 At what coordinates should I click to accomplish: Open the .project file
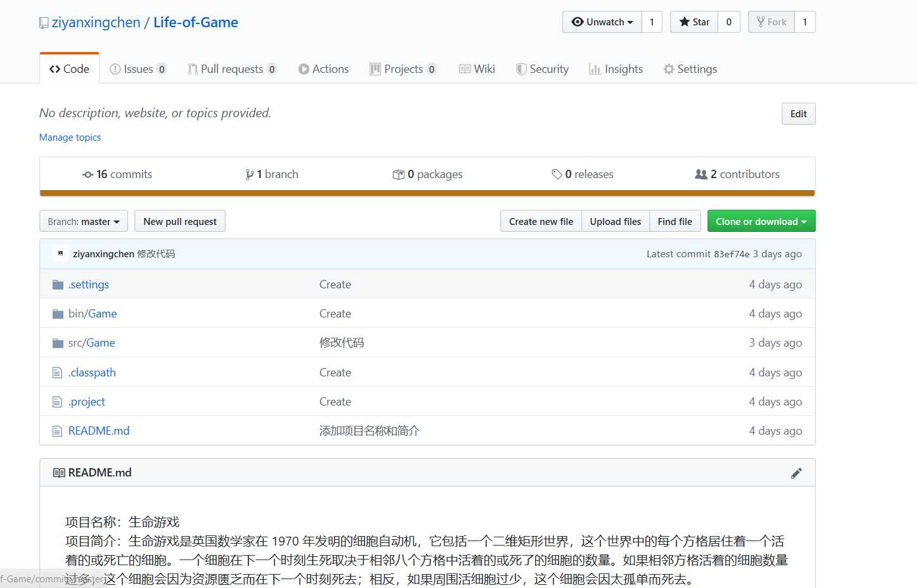(87, 402)
